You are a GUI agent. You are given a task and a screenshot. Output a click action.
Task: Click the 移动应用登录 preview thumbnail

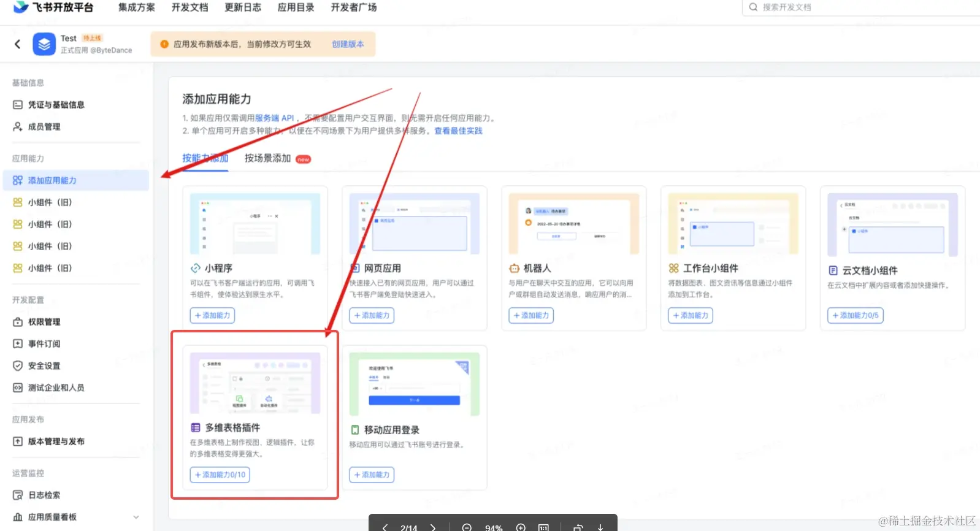coord(415,384)
